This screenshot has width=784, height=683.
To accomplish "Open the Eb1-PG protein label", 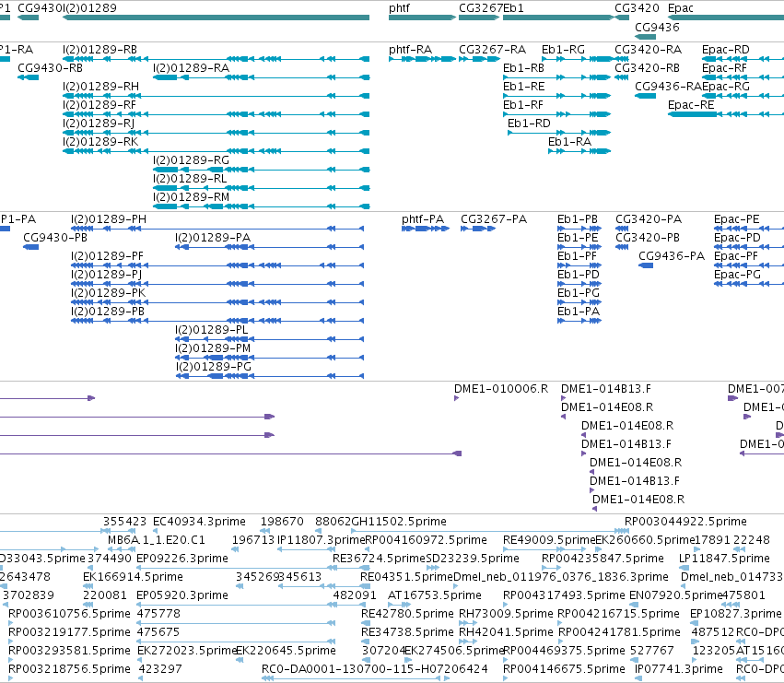I will click(578, 293).
